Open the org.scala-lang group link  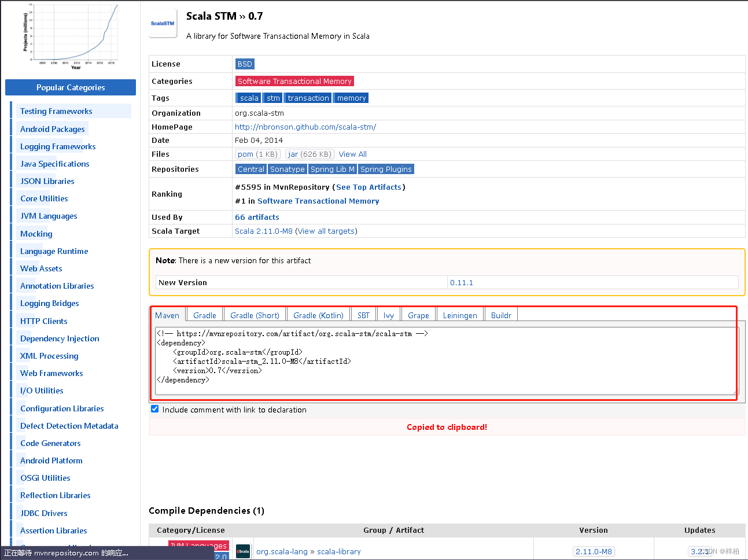tap(282, 552)
